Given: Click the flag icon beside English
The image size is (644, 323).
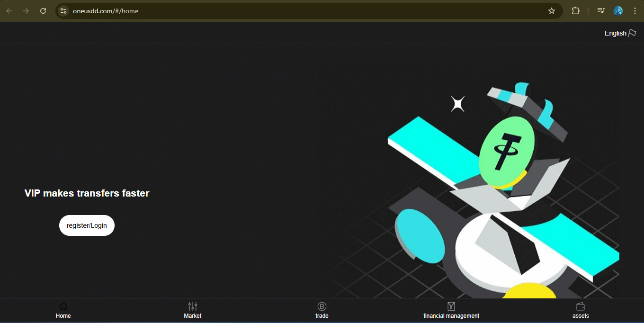Looking at the screenshot, I should coord(632,33).
